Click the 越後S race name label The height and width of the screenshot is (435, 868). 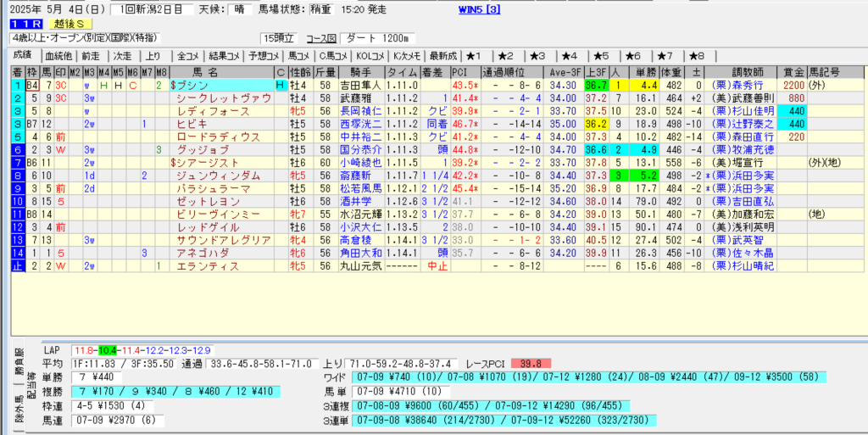tap(70, 24)
